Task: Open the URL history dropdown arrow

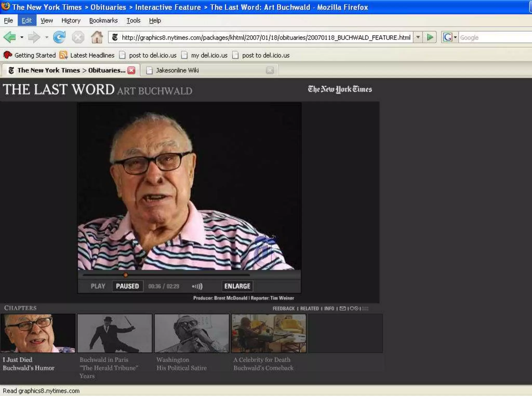Action: pos(418,37)
